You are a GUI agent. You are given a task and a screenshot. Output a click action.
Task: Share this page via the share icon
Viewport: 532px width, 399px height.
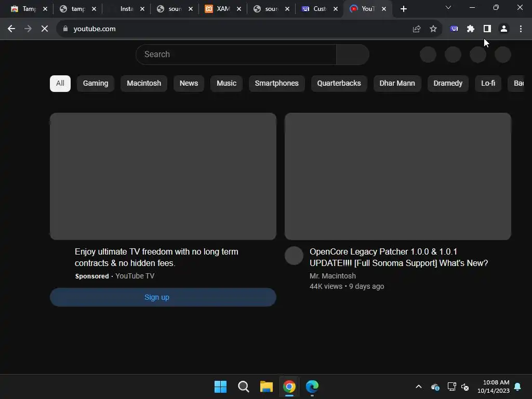(417, 29)
